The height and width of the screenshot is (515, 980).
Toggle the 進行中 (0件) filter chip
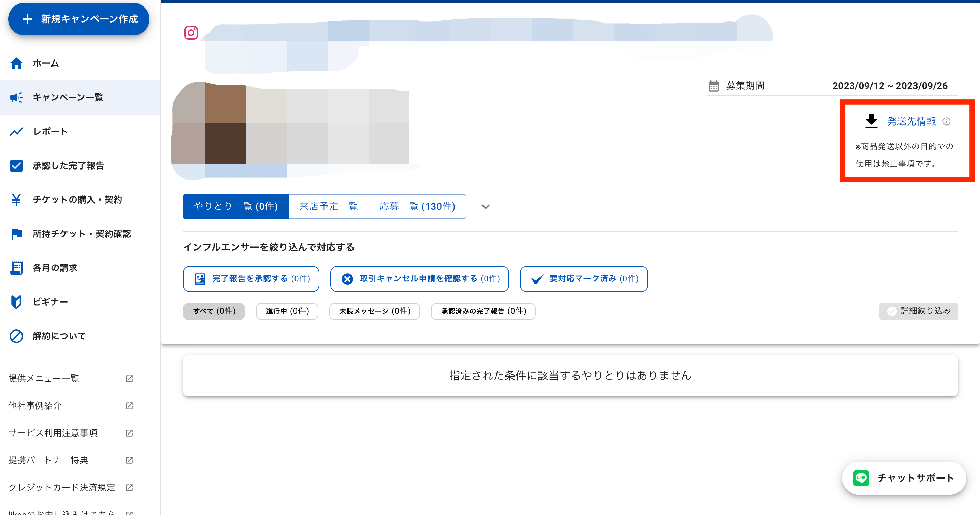tap(287, 311)
